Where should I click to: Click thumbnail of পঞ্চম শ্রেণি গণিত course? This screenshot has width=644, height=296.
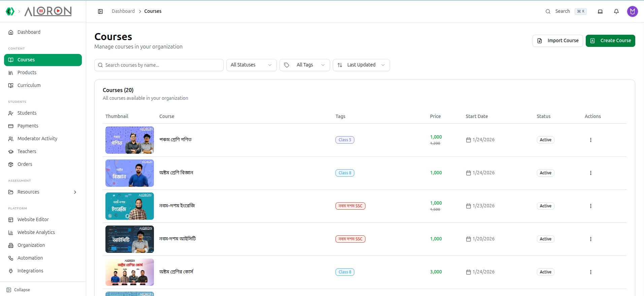point(130,140)
